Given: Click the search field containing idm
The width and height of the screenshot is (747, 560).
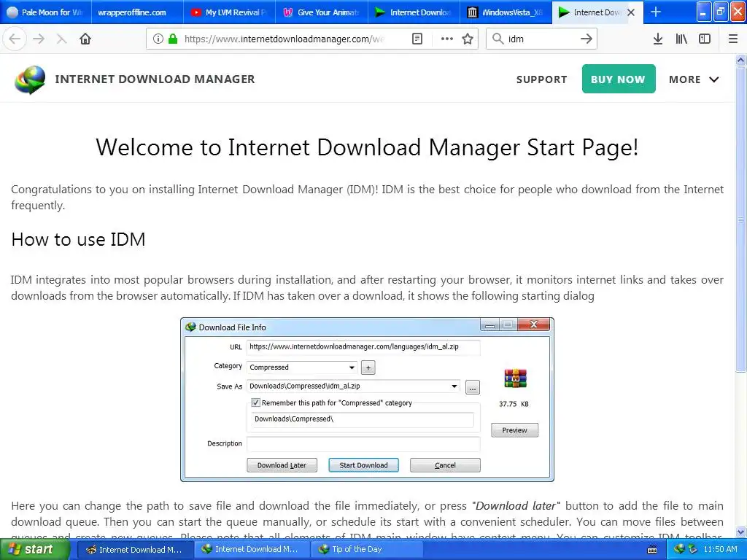Looking at the screenshot, I should point(541,39).
